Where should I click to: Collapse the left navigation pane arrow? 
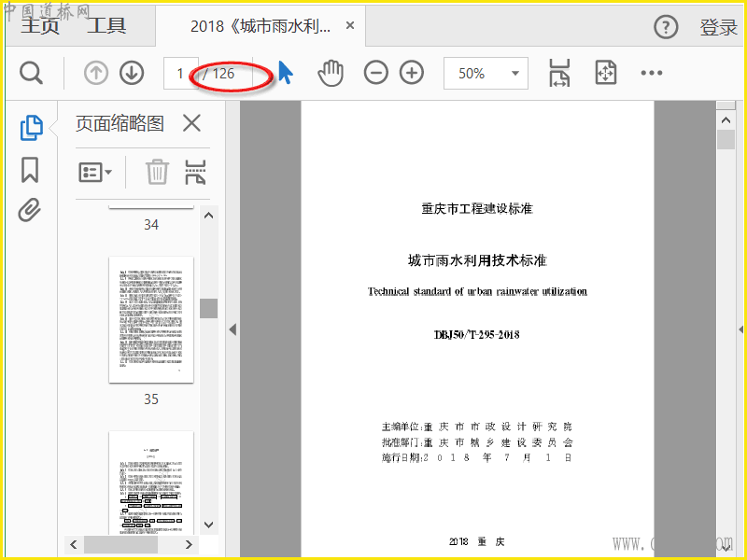pyautogui.click(x=233, y=329)
